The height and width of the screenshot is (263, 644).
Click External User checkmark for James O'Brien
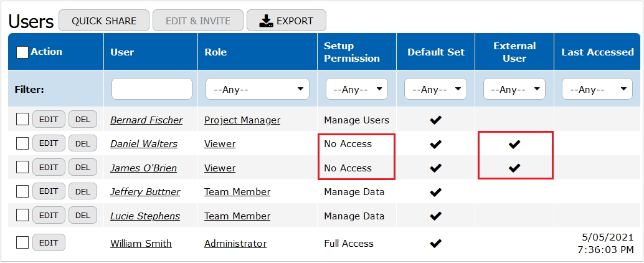514,168
